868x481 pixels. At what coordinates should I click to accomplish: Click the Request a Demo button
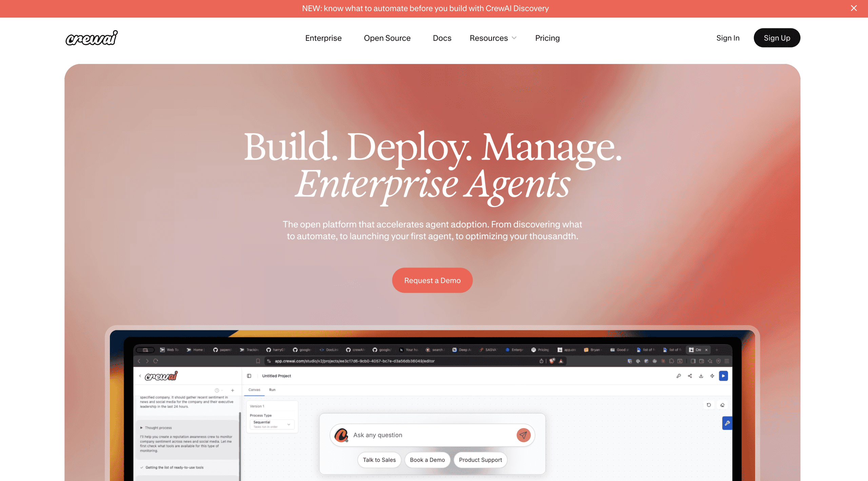coord(432,280)
